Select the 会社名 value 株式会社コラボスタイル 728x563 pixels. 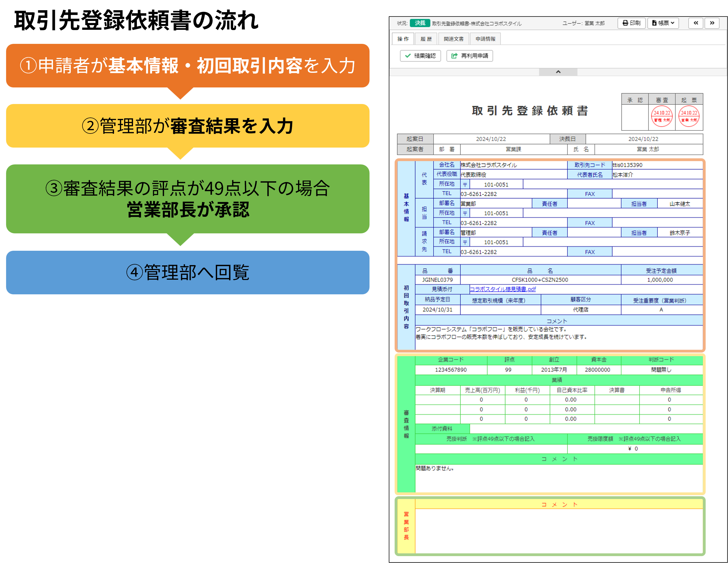[489, 165]
